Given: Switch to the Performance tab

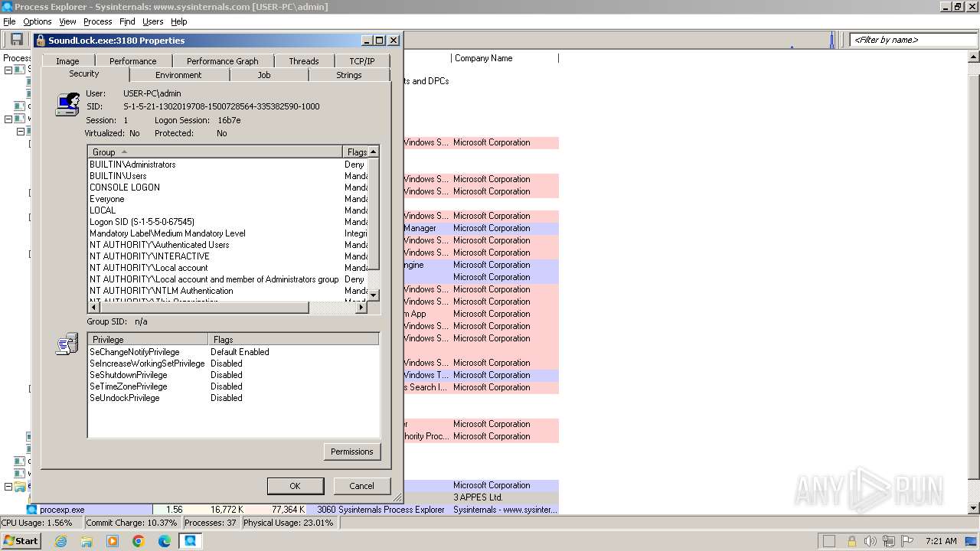Looking at the screenshot, I should (132, 61).
